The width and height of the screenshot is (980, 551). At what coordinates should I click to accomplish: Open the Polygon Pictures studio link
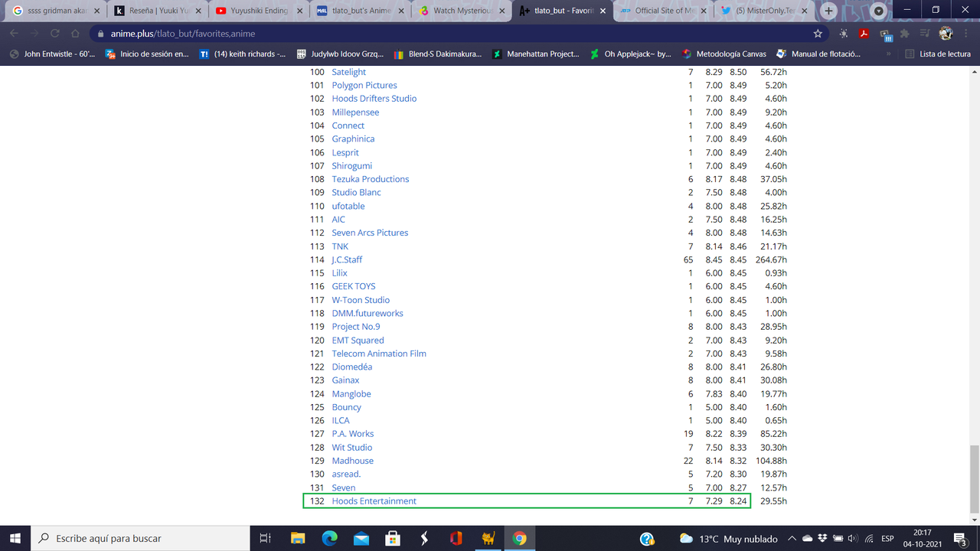click(364, 85)
